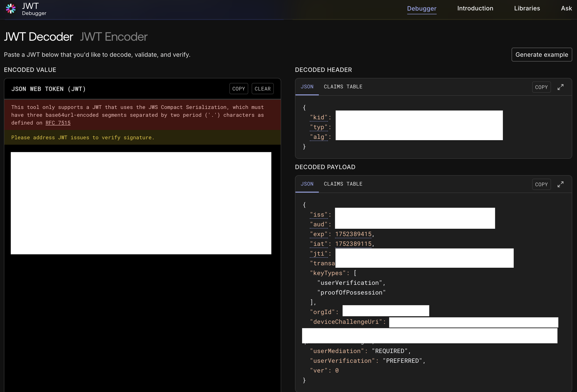Viewport: 577px width, 392px height.
Task: Click the JWT Debugger logo icon
Action: tap(11, 9)
